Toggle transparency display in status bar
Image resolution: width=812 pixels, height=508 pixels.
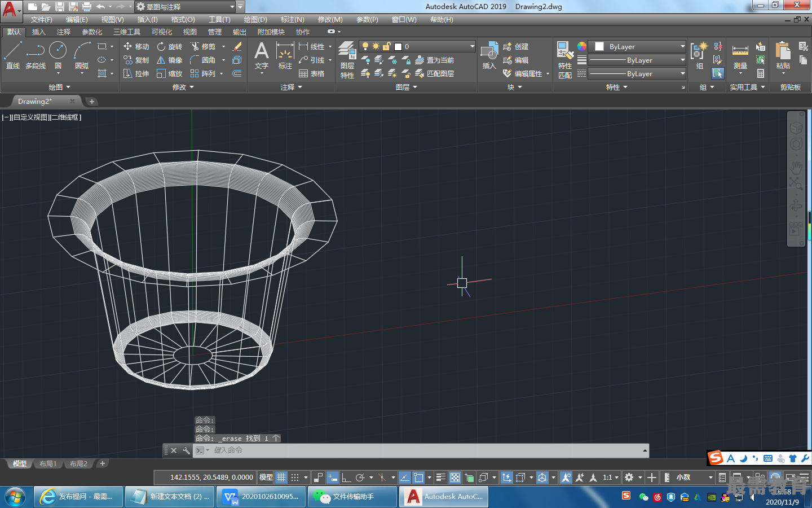pyautogui.click(x=455, y=478)
